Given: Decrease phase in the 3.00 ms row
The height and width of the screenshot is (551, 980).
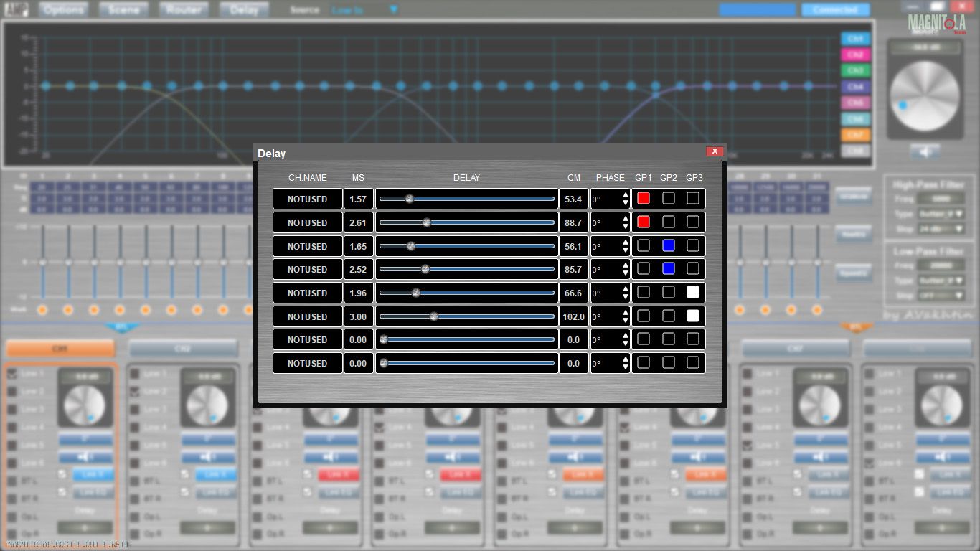Looking at the screenshot, I should point(625,321).
